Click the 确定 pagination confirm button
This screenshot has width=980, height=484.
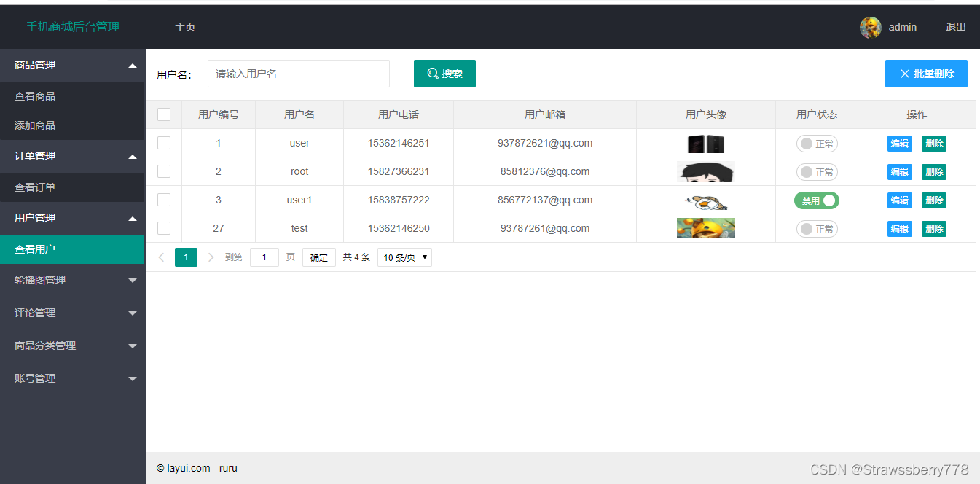click(319, 257)
